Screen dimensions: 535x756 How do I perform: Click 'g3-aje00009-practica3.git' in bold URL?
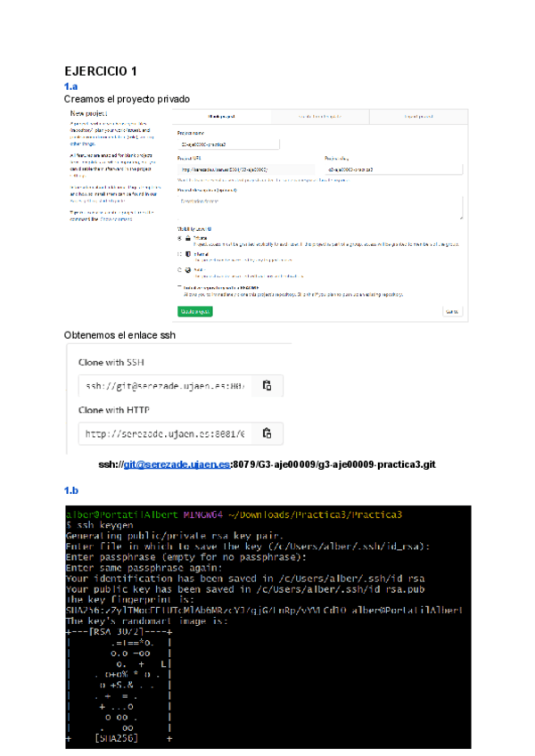[x=376, y=464]
